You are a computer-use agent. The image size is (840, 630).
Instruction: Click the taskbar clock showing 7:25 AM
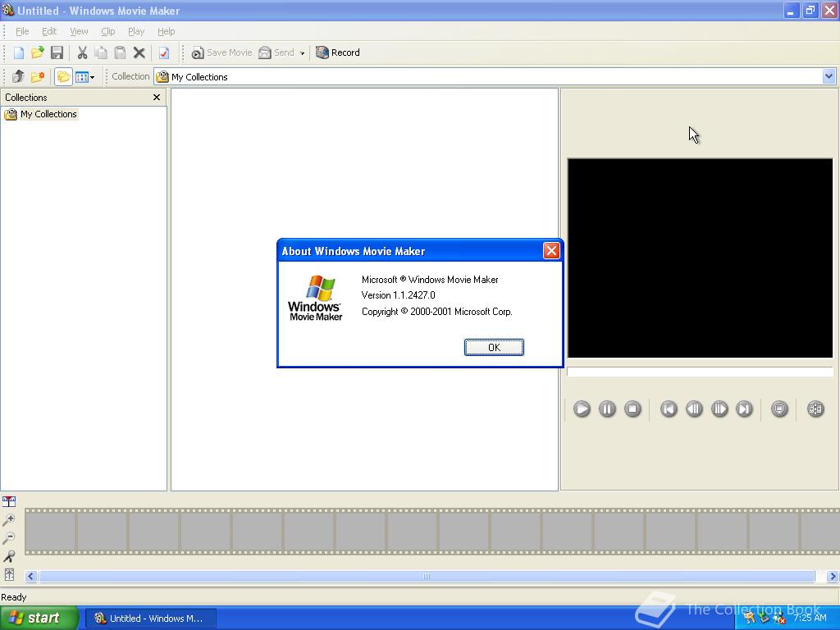810,619
